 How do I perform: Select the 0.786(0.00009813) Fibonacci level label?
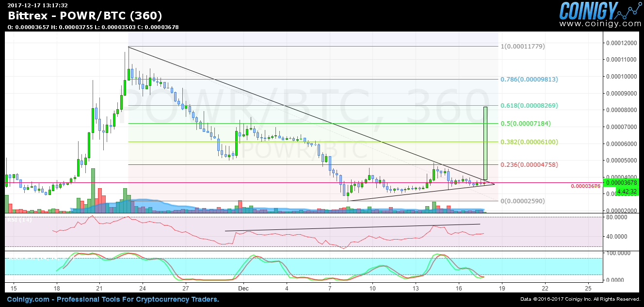point(529,79)
